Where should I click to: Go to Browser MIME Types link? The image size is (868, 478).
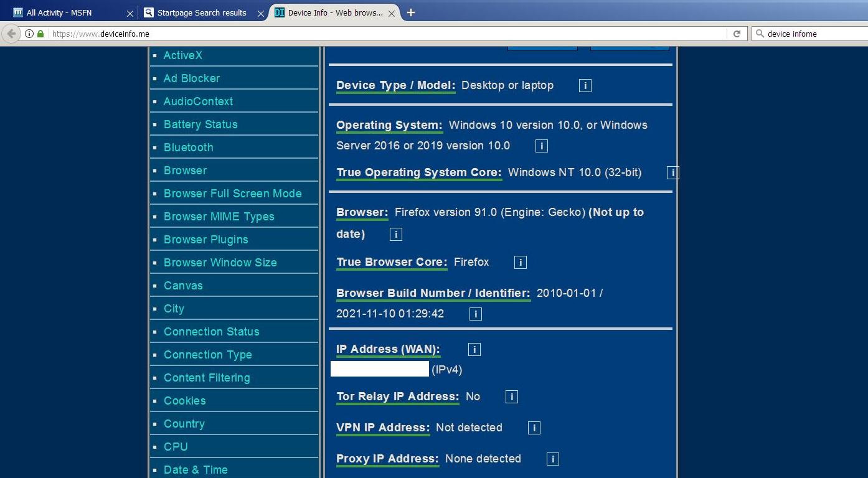click(x=219, y=217)
